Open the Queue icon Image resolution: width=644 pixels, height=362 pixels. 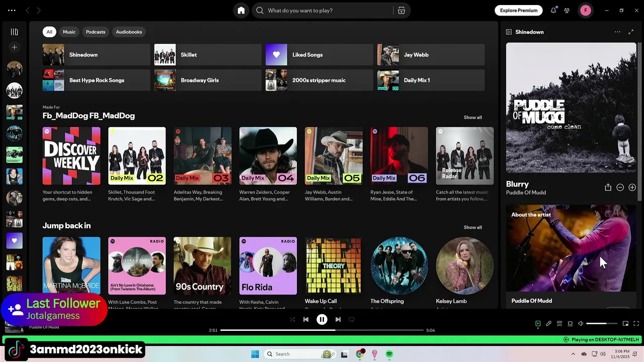pyautogui.click(x=559, y=324)
